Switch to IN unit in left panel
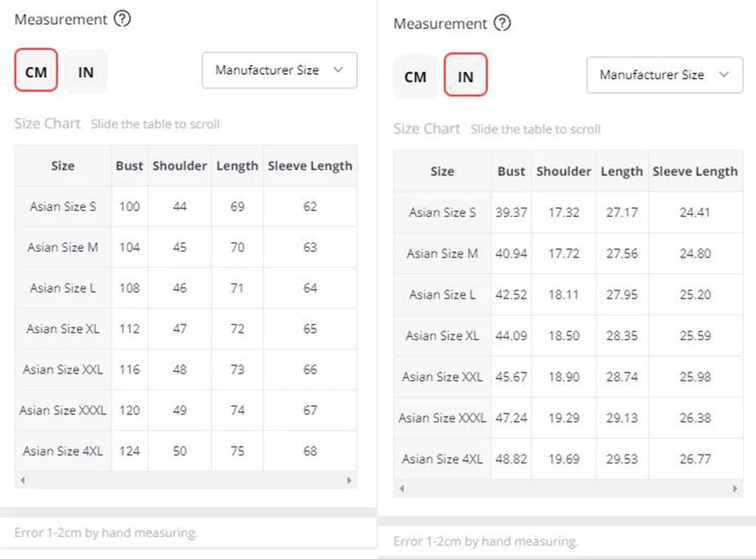The height and width of the screenshot is (559, 756). point(86,72)
